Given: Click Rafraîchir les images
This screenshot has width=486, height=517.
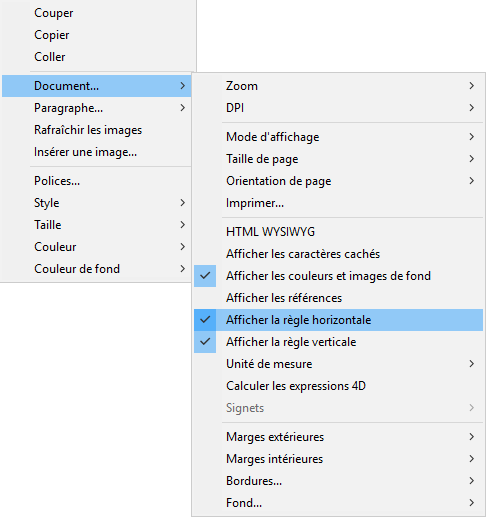Looking at the screenshot, I should click(x=97, y=130).
